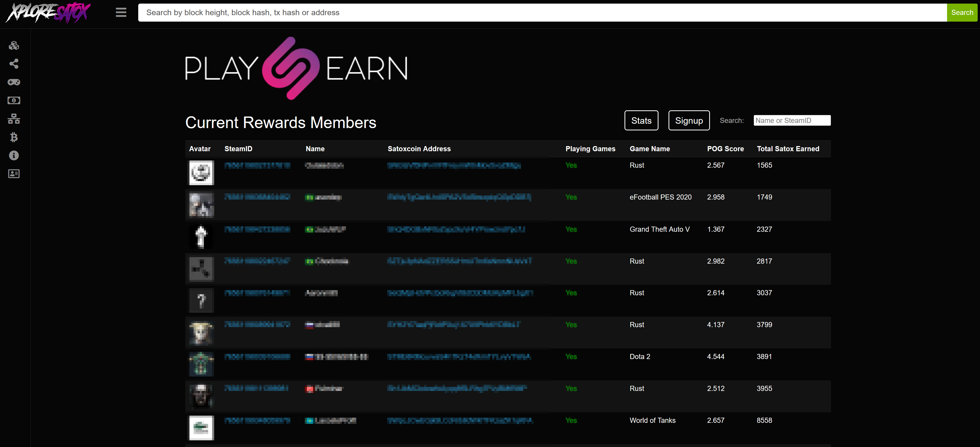Screen dimensions: 980x447
Task: Open Satoxcoin address in World of Tanks row
Action: tap(460, 421)
